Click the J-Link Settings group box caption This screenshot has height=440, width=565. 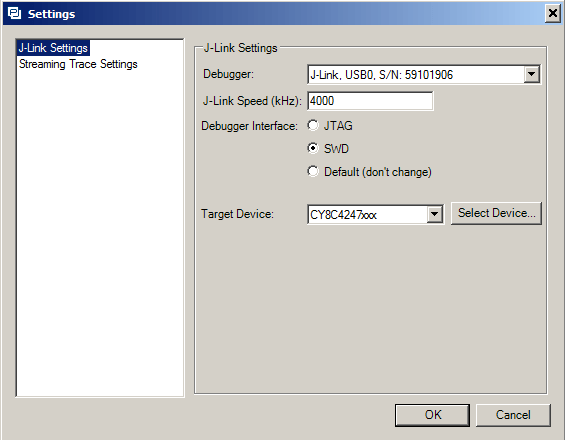240,48
